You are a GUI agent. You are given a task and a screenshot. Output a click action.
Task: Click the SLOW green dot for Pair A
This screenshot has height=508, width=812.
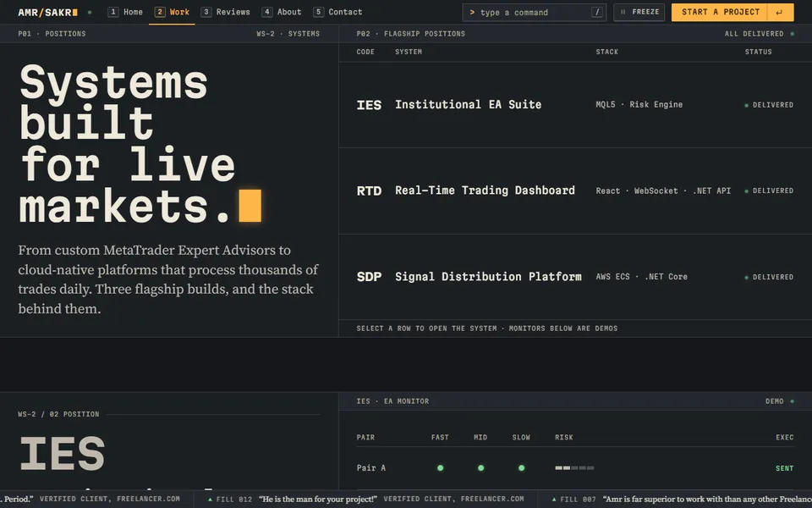522,468
